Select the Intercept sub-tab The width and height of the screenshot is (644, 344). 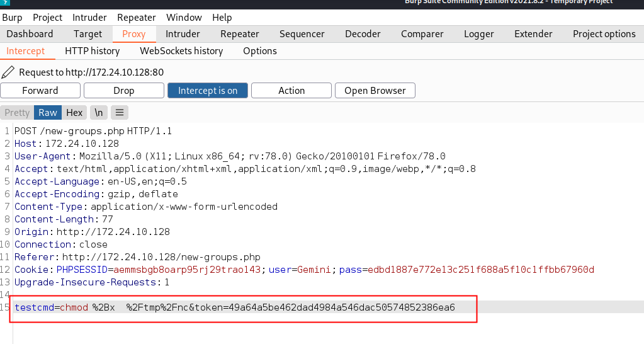pos(25,51)
